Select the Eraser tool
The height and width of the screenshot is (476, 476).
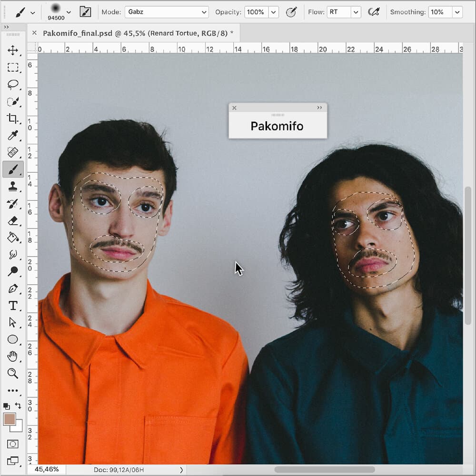click(13, 220)
